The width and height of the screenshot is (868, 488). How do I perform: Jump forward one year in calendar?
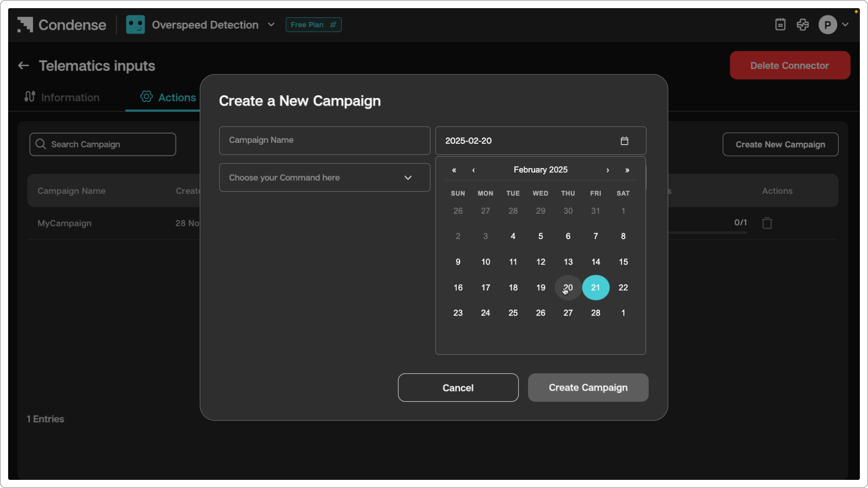[627, 170]
